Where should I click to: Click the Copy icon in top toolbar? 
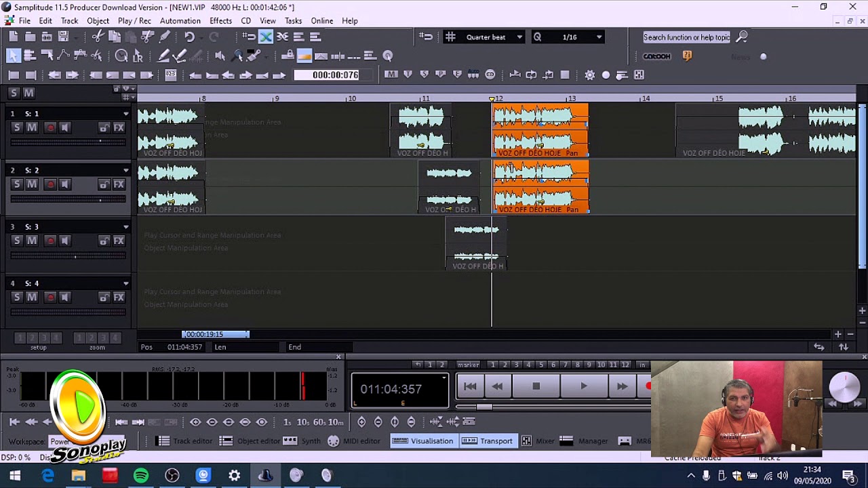(115, 37)
